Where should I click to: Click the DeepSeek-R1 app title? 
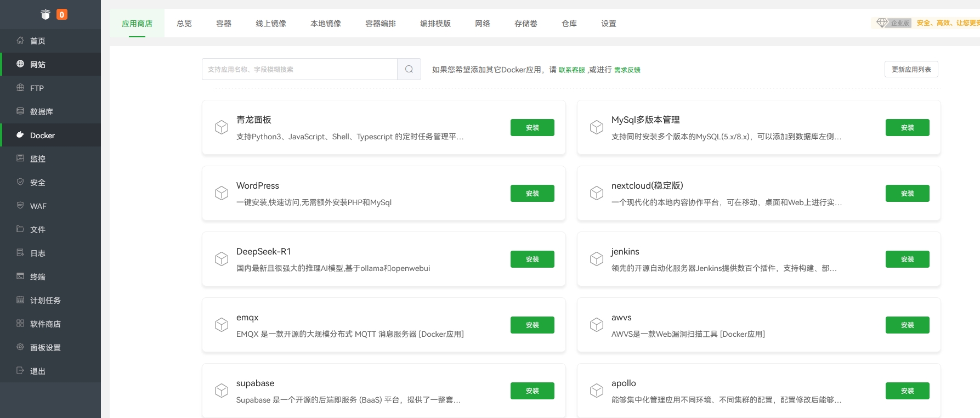[264, 251]
